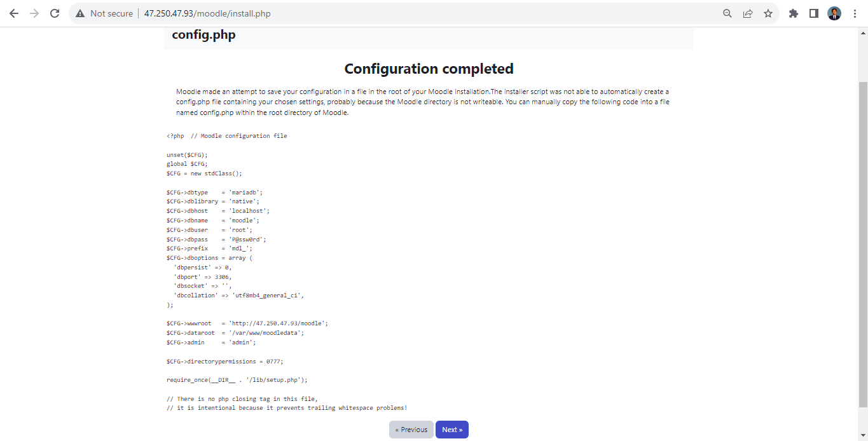The height and width of the screenshot is (441, 868).
Task: Click the '<?php // Moodle configuration file' line
Action: coord(226,136)
